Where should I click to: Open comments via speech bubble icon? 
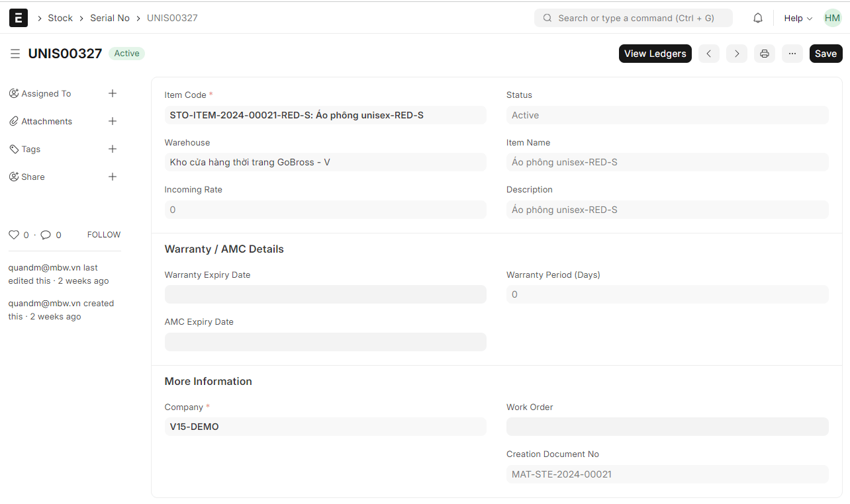click(x=46, y=235)
